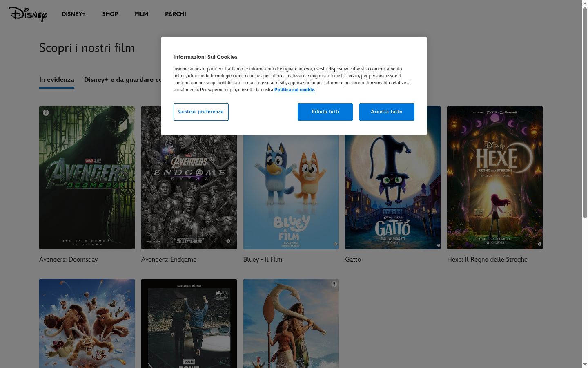This screenshot has height=368, width=588.
Task: Click Rifiuta tutti button
Action: click(x=325, y=112)
